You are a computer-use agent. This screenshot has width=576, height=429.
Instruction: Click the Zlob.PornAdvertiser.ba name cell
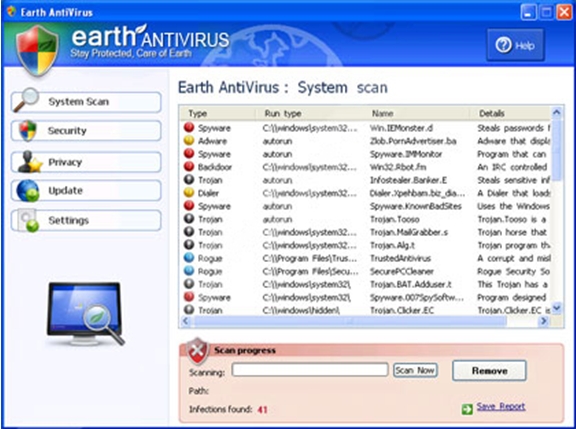pyautogui.click(x=413, y=141)
